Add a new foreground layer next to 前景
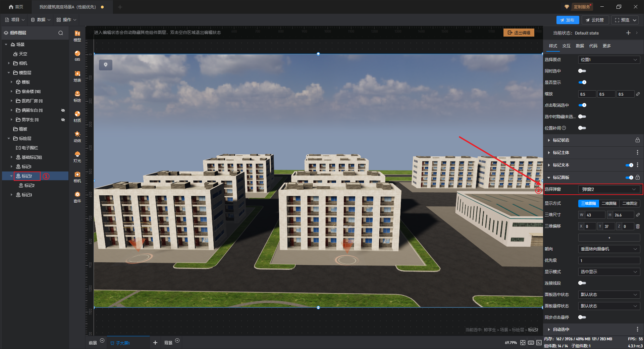This screenshot has width=644, height=349. click(x=102, y=341)
